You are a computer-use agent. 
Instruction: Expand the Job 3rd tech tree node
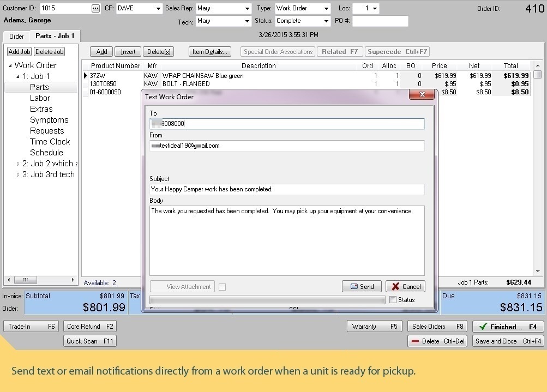[x=18, y=174]
